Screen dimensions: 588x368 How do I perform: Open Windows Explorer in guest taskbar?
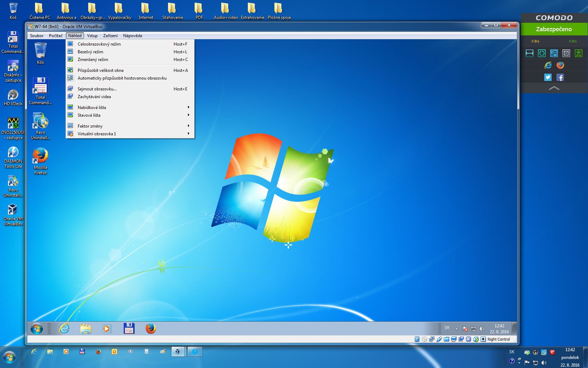[x=86, y=328]
